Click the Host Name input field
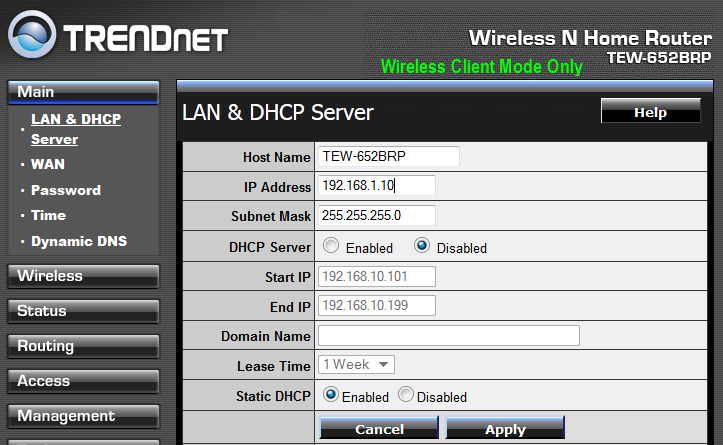This screenshot has width=723, height=445. tap(389, 156)
